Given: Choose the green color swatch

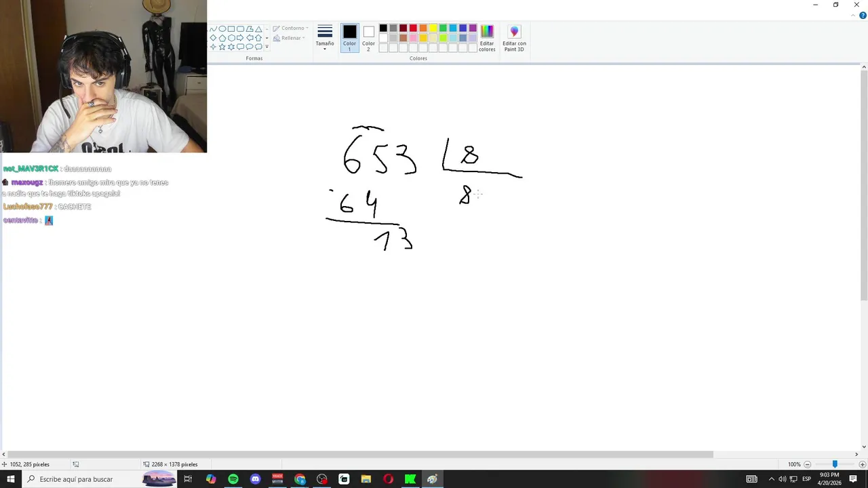Looking at the screenshot, I should pos(443,28).
